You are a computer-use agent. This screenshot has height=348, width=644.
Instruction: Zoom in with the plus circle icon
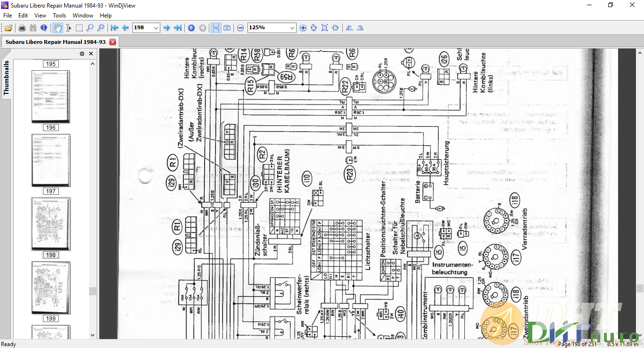[x=303, y=28]
